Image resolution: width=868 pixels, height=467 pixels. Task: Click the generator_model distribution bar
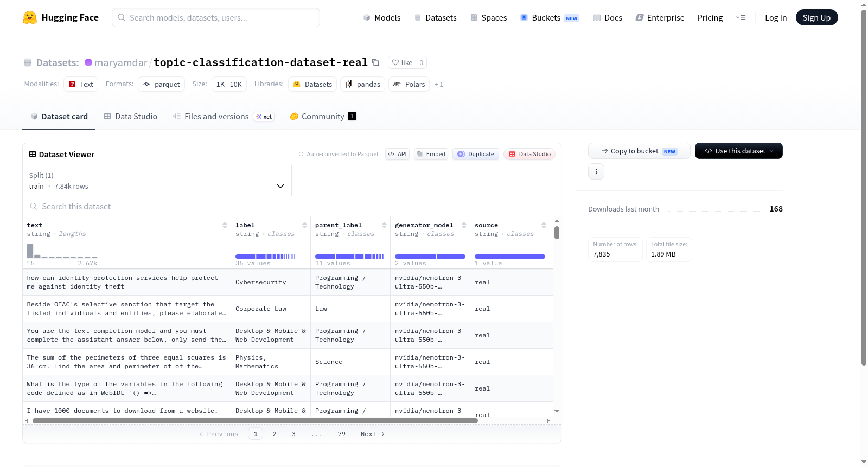tap(430, 257)
